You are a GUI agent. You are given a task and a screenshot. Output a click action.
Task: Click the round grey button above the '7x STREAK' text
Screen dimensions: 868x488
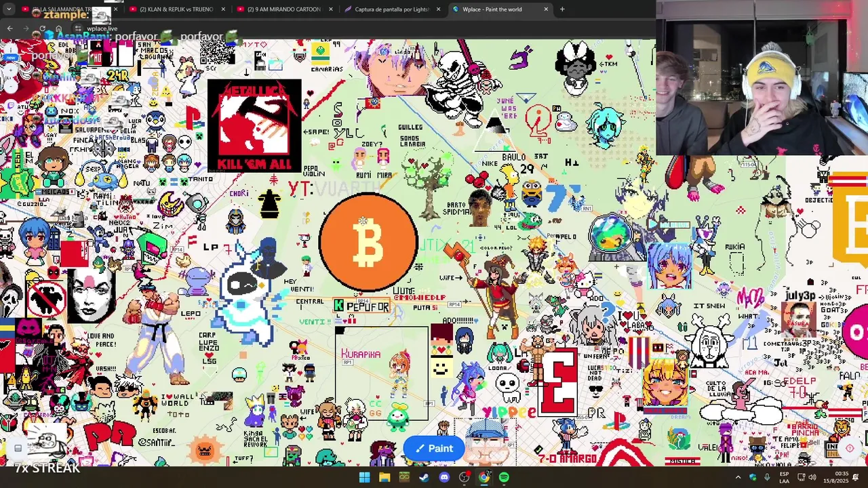pyautogui.click(x=18, y=448)
